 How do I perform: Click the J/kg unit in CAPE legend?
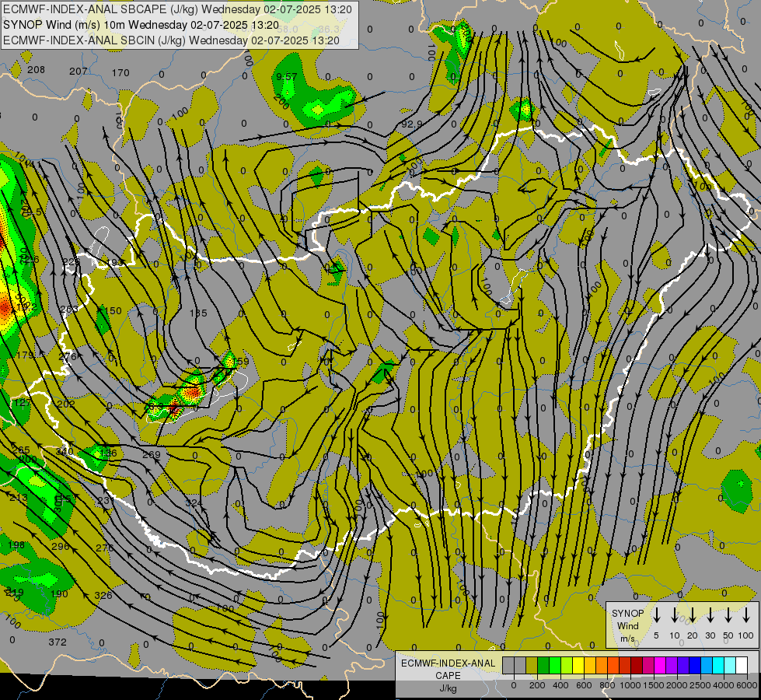448,688
